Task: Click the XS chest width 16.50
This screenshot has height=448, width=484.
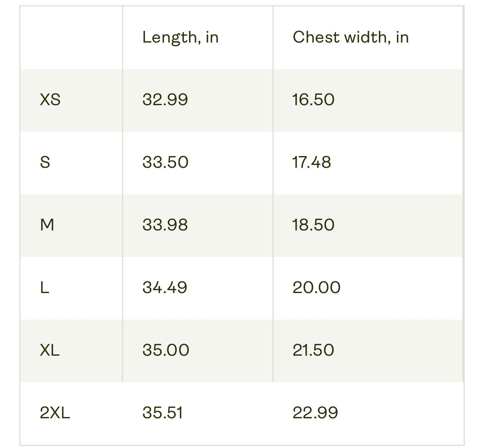Action: (x=313, y=100)
